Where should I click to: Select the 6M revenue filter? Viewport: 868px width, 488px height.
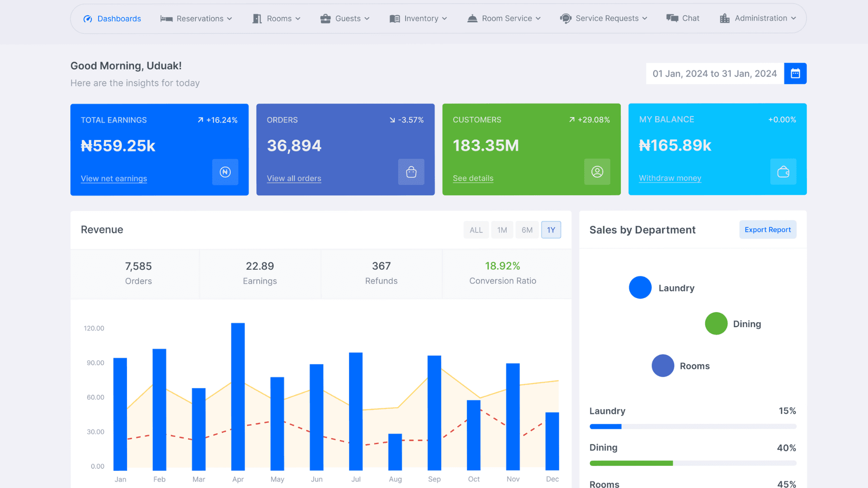click(x=527, y=230)
